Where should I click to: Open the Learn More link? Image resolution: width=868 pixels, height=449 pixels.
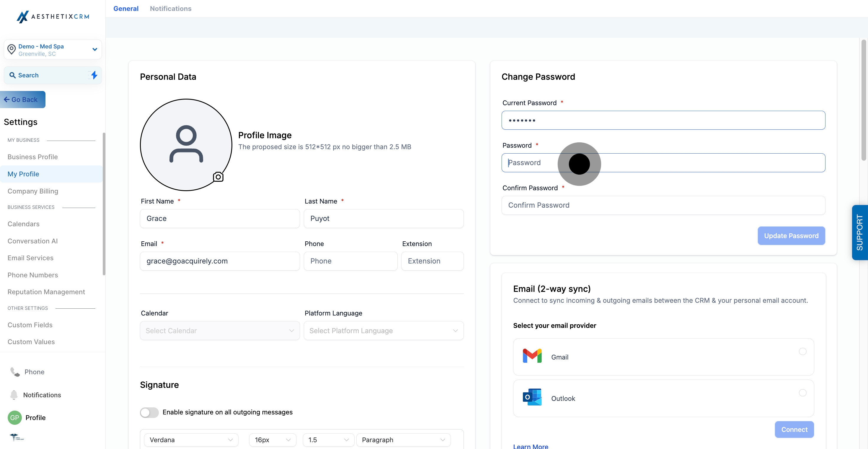(531, 446)
